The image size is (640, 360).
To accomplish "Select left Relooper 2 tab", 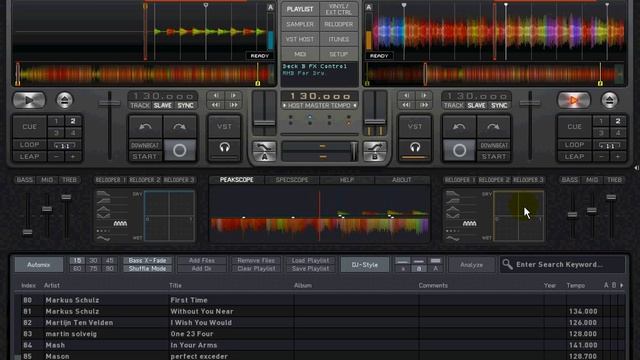I will 144,180.
